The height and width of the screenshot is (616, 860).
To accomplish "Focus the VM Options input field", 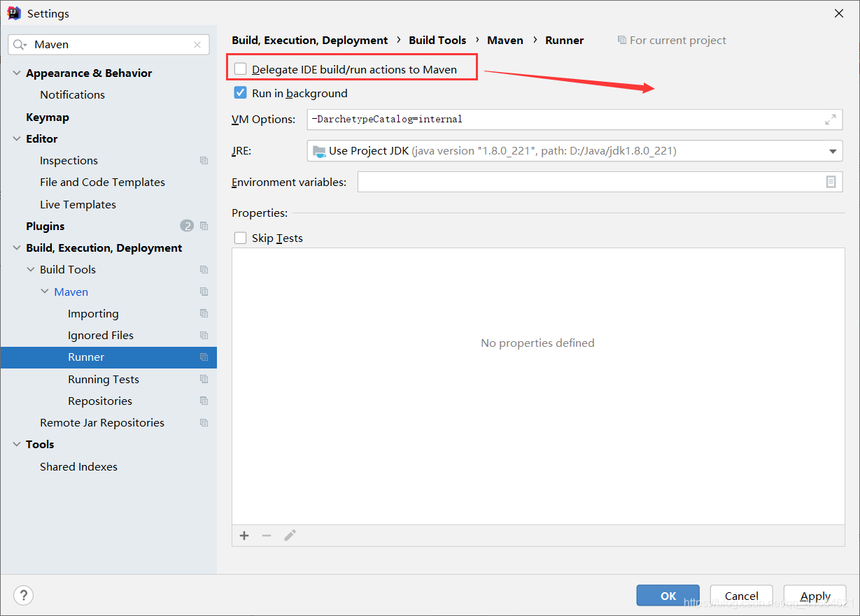I will coord(574,120).
